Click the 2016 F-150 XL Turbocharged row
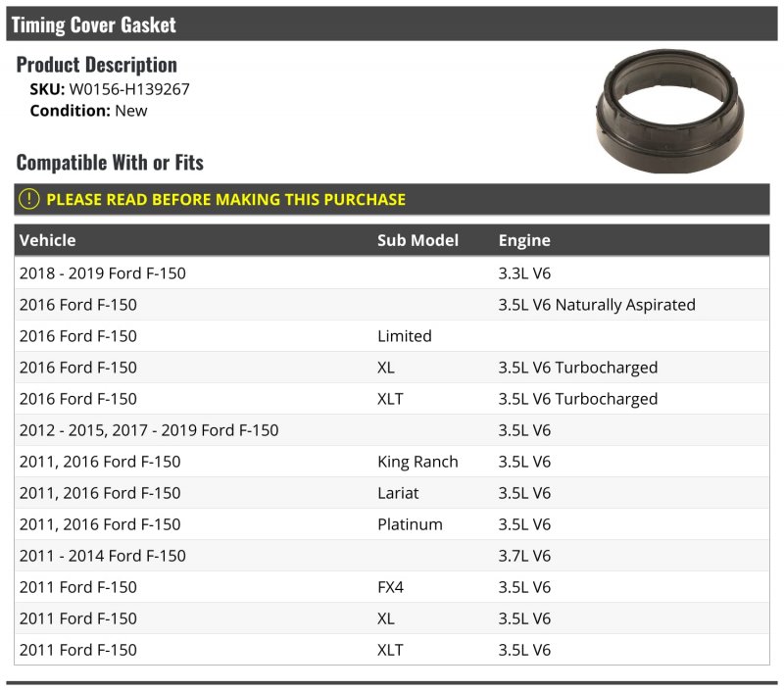Viewport: 784px width, 691px height. tap(392, 368)
